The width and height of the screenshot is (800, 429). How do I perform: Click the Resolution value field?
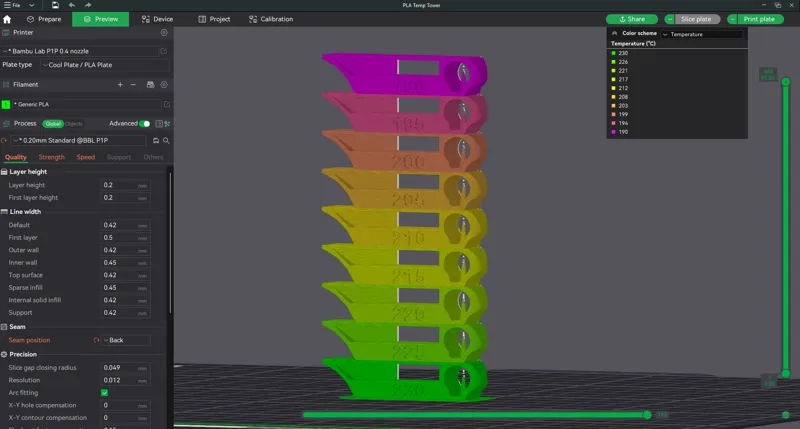click(126, 381)
